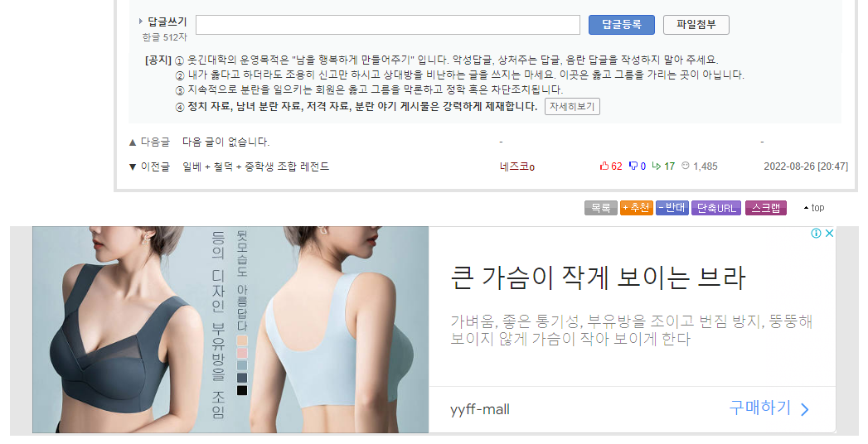Click the down triangle next to 이전글
Image resolution: width=868 pixels, height=444 pixels.
point(133,167)
